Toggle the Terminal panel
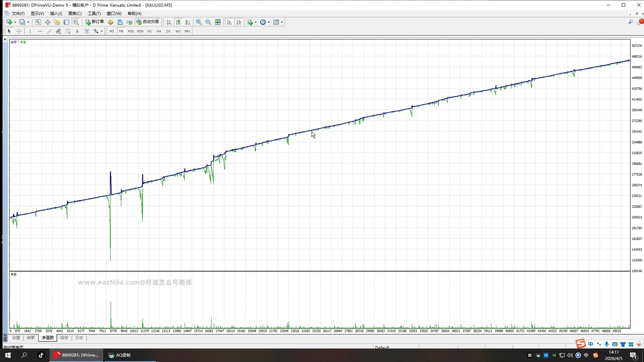The width and height of the screenshot is (644, 362). pos(66,22)
